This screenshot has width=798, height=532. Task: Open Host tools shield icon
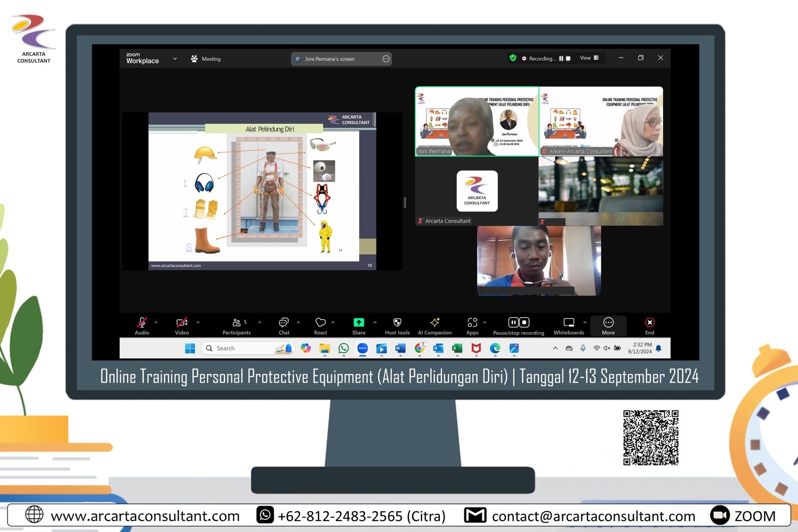pyautogui.click(x=397, y=323)
